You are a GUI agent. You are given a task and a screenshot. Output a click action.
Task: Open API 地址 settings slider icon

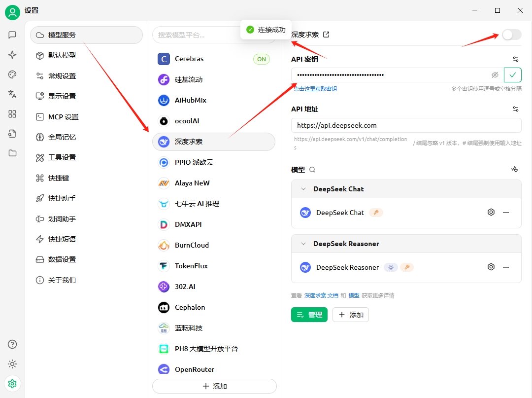click(x=515, y=109)
